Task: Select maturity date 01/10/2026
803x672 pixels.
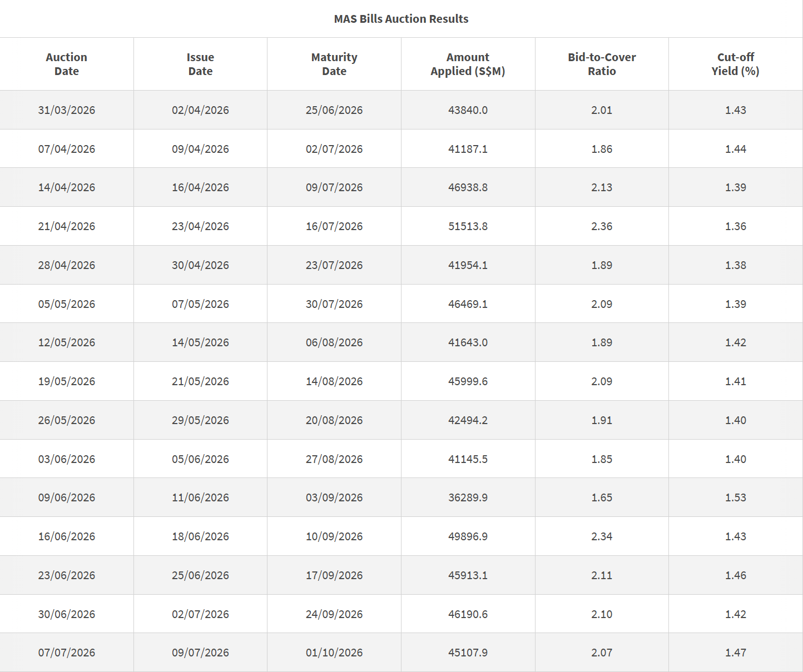Action: [334, 653]
